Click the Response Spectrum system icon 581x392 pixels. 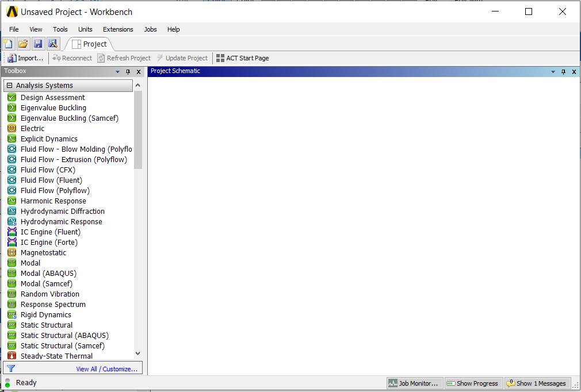click(12, 305)
